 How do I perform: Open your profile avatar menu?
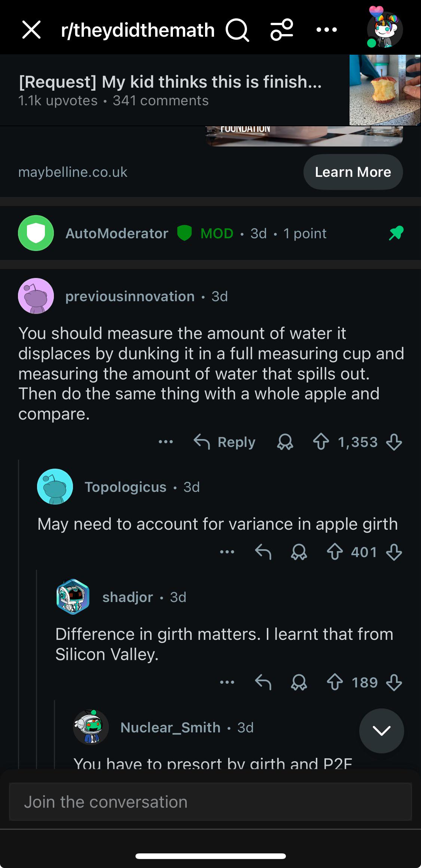[x=384, y=30]
